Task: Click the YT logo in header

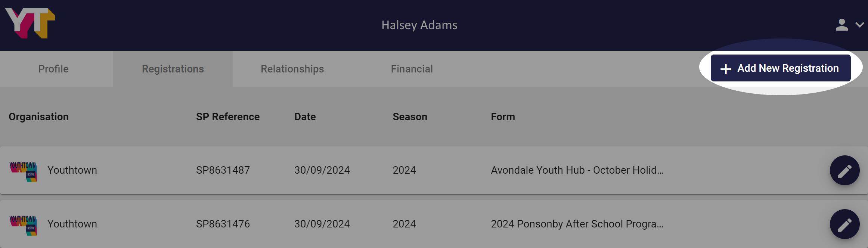Action: click(x=30, y=23)
